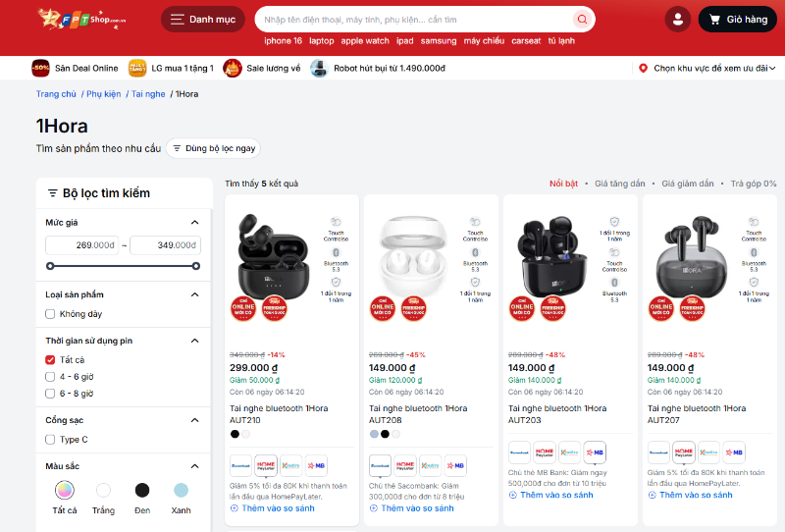Image resolution: width=785 pixels, height=532 pixels.
Task: Select Kredivo icon on AUT208 card
Action: [x=431, y=465]
